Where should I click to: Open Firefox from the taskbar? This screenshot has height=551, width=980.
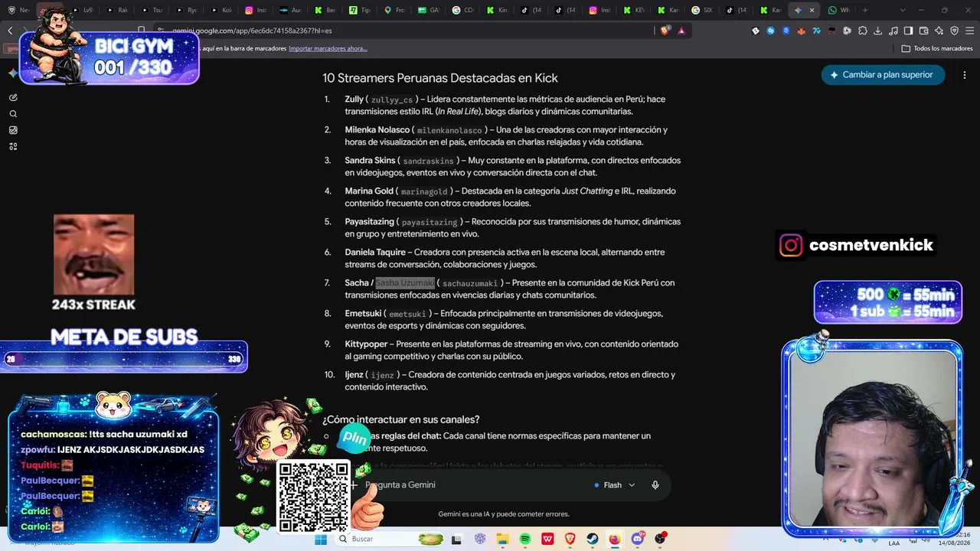pyautogui.click(x=615, y=539)
